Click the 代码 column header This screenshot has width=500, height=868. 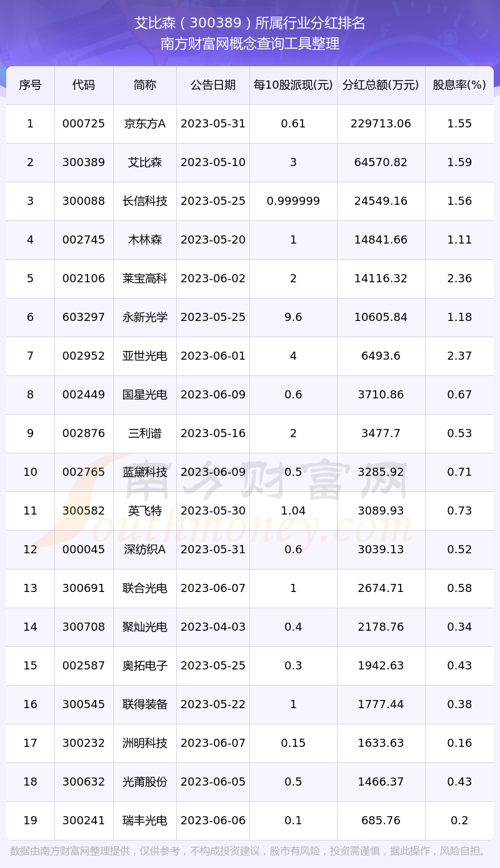point(84,85)
